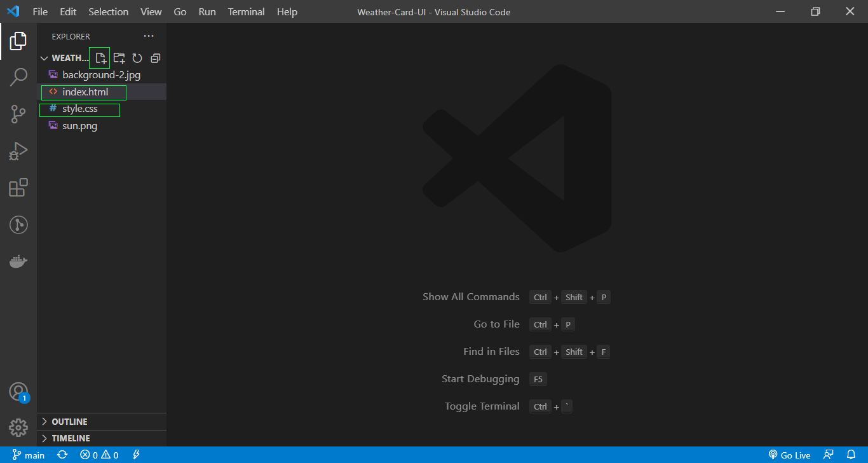Open the Edit menu
Image resolution: width=868 pixels, height=463 pixels.
(x=68, y=11)
